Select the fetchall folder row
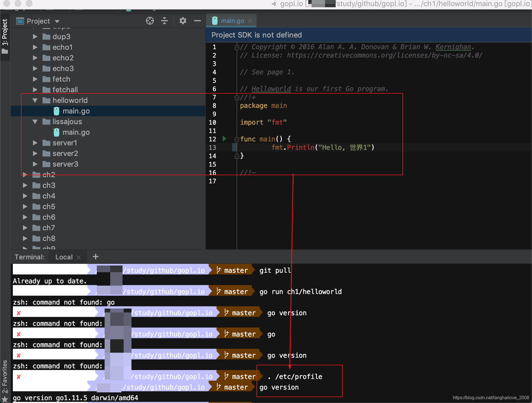 [108, 90]
